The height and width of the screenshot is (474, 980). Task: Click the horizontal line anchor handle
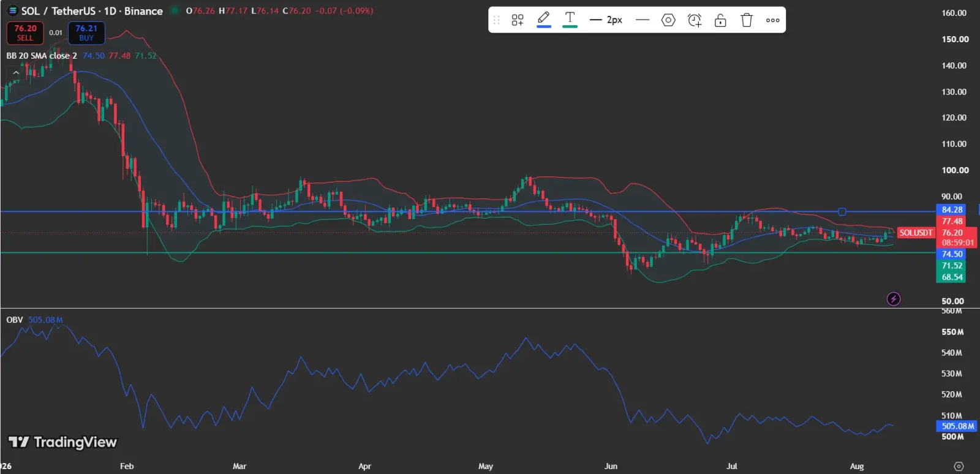(x=842, y=212)
